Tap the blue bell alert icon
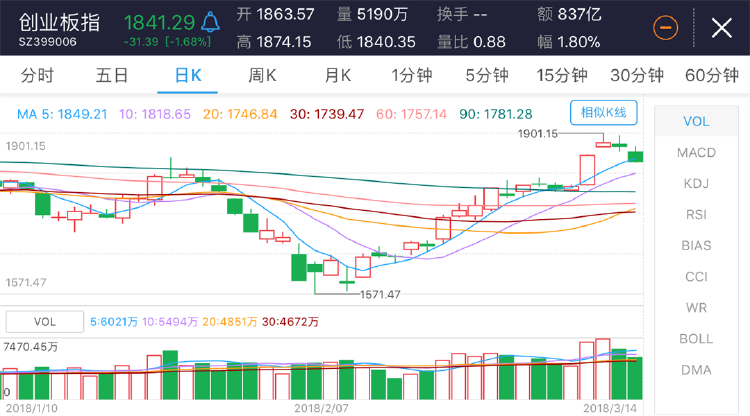This screenshot has width=750, height=416. tap(210, 22)
